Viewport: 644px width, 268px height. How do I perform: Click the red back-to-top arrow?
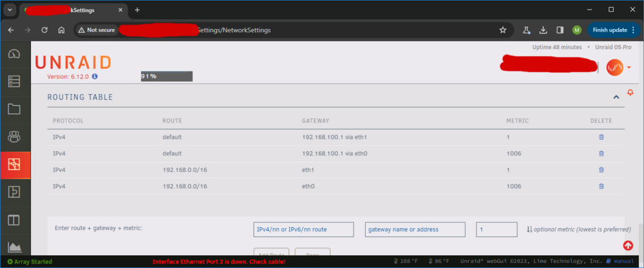pyautogui.click(x=628, y=245)
